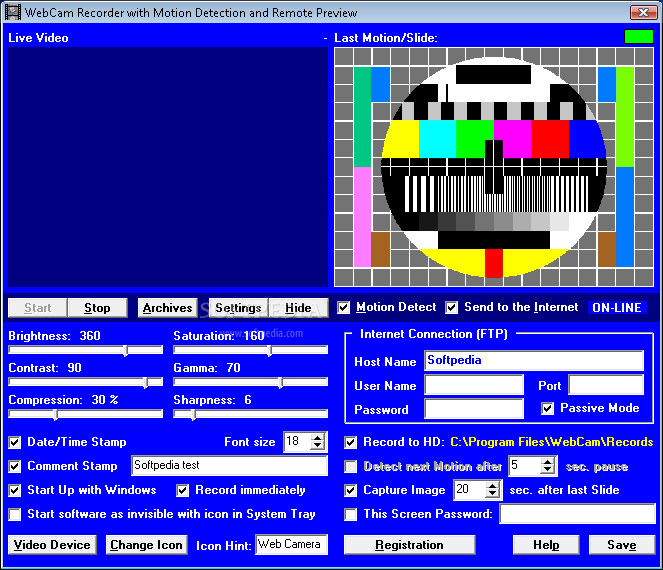Uncheck Record to HD option
The image size is (663, 570).
point(351,442)
